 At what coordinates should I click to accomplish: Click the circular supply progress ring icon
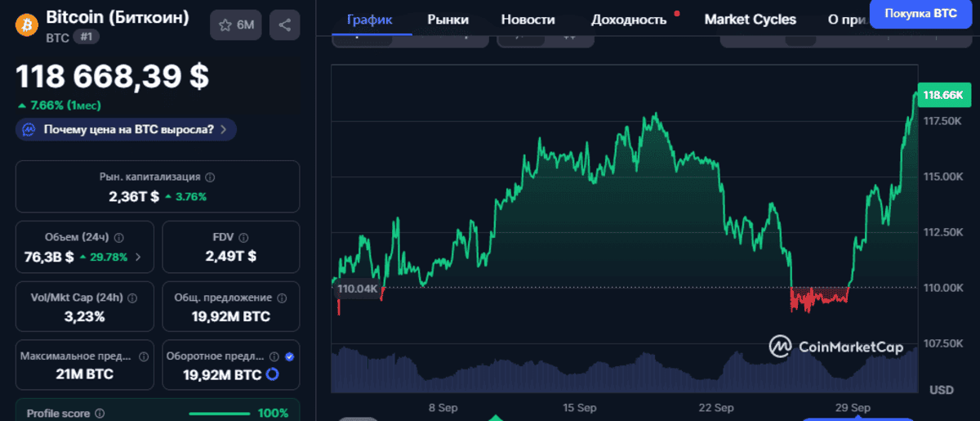pyautogui.click(x=273, y=374)
